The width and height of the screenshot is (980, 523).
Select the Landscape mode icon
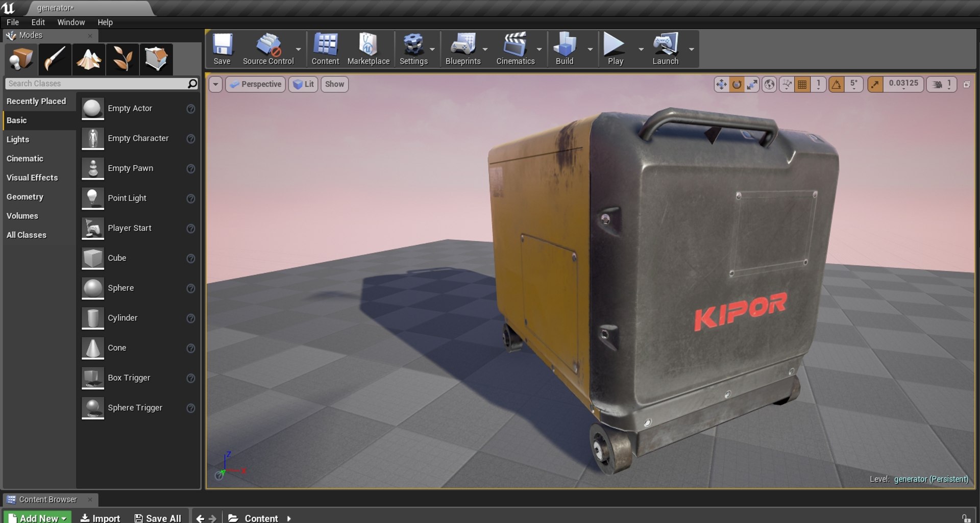click(x=88, y=59)
